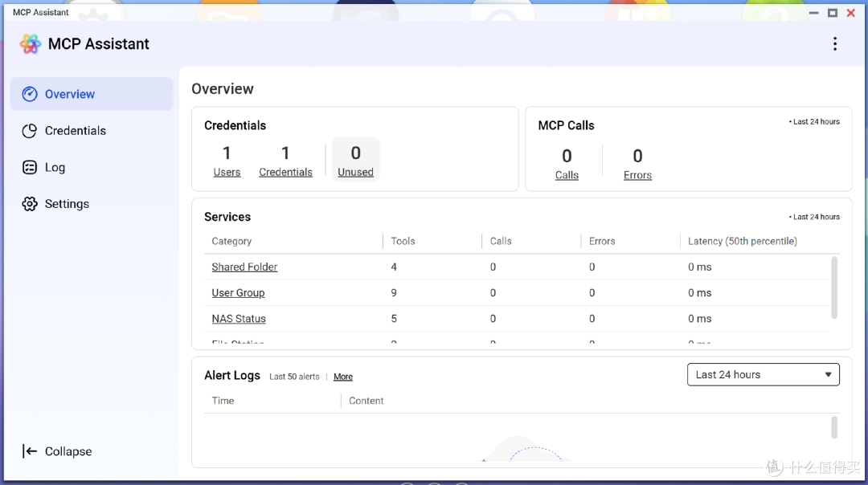Open the Calls link in MCP Calls
The height and width of the screenshot is (485, 868).
point(567,175)
